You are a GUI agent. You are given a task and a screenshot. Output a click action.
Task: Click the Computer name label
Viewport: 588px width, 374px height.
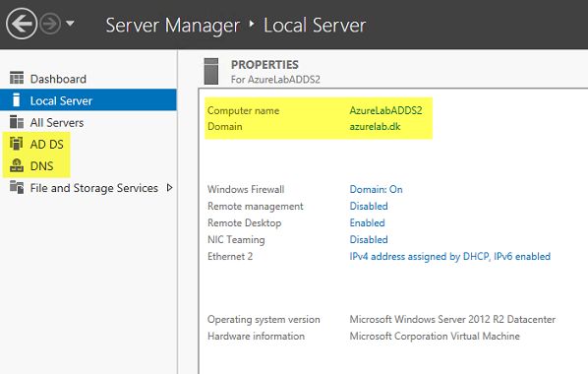[244, 111]
